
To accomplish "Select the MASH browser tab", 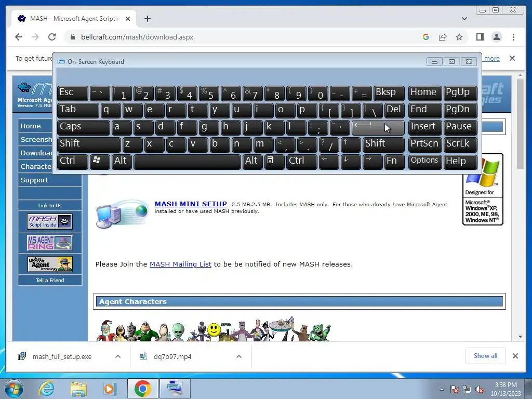I will click(x=74, y=19).
